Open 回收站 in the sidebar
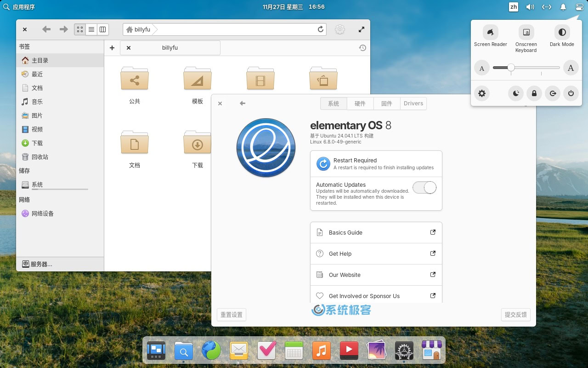This screenshot has width=588, height=368. (x=60, y=157)
